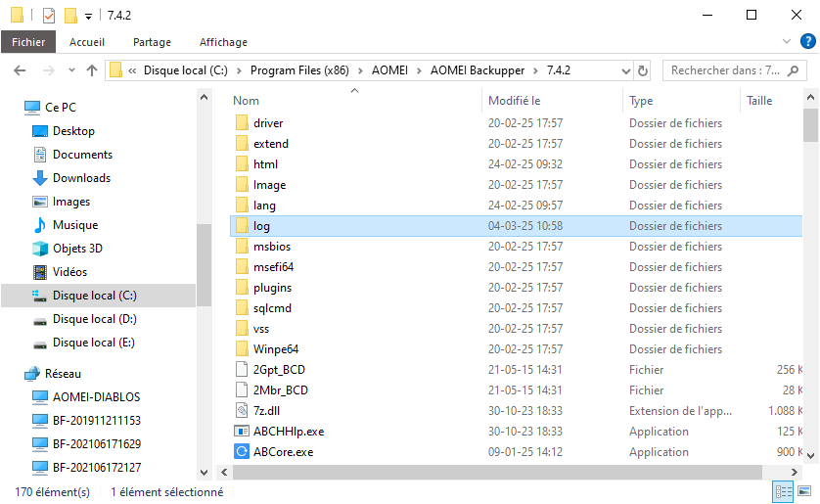Screen dimensions: 820x504
Task: Switch to the Affichage ribbon tab
Action: 223,42
